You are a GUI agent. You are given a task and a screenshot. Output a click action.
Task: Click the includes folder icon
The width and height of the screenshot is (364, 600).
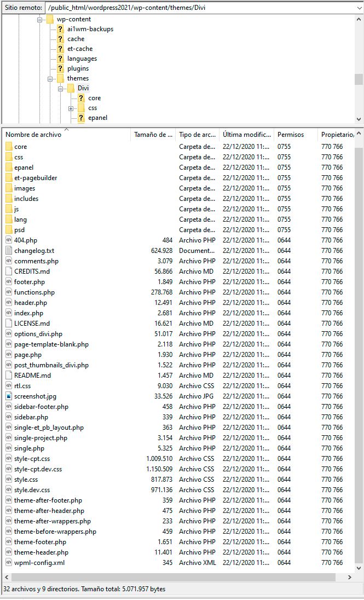(x=9, y=199)
